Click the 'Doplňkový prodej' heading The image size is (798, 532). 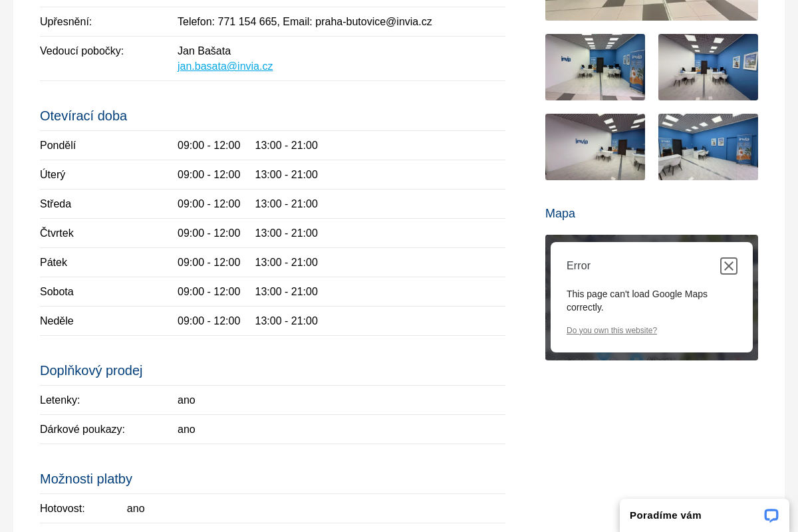[x=91, y=370]
